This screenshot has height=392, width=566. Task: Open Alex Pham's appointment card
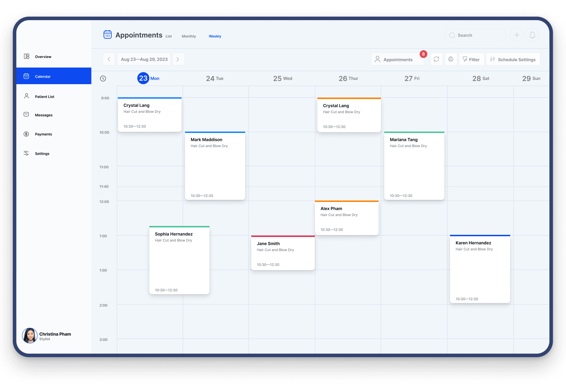tap(347, 218)
